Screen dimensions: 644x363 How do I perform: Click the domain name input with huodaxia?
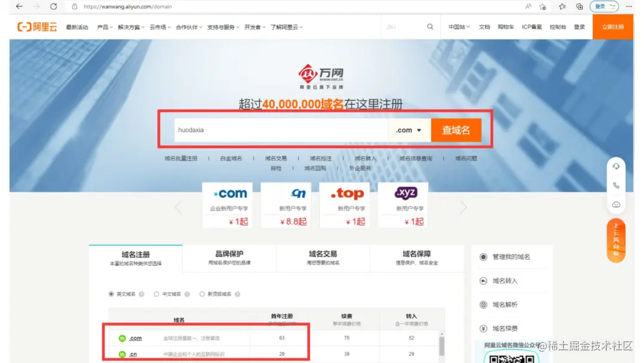281,130
